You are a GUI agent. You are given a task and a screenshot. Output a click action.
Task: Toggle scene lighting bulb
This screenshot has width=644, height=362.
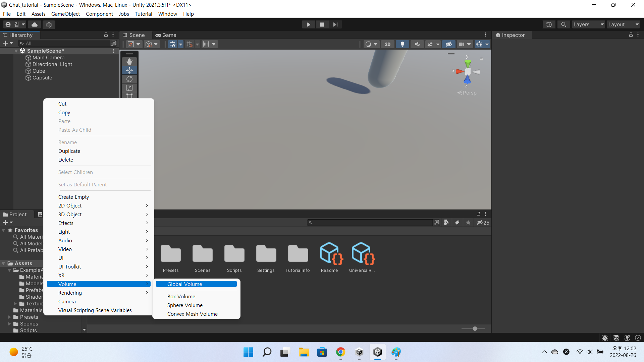(x=402, y=44)
